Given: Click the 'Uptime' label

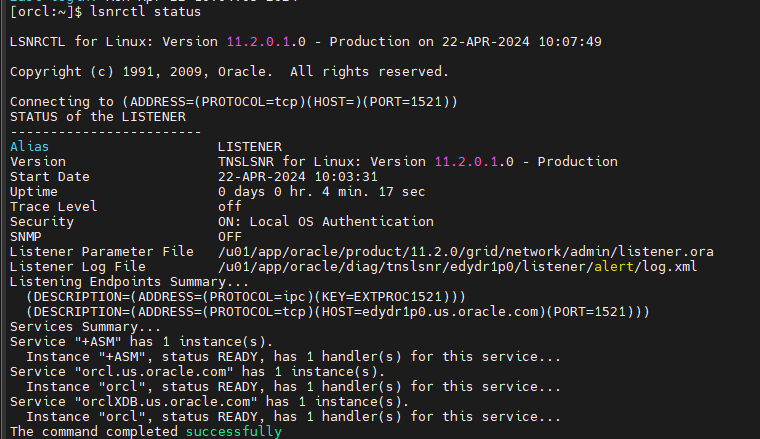Looking at the screenshot, I should pyautogui.click(x=34, y=192).
